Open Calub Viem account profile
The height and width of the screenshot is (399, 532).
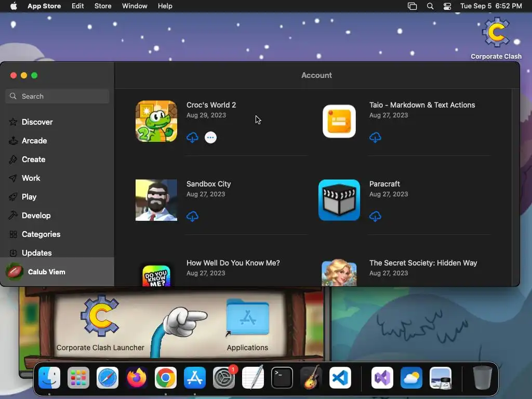[x=57, y=272]
